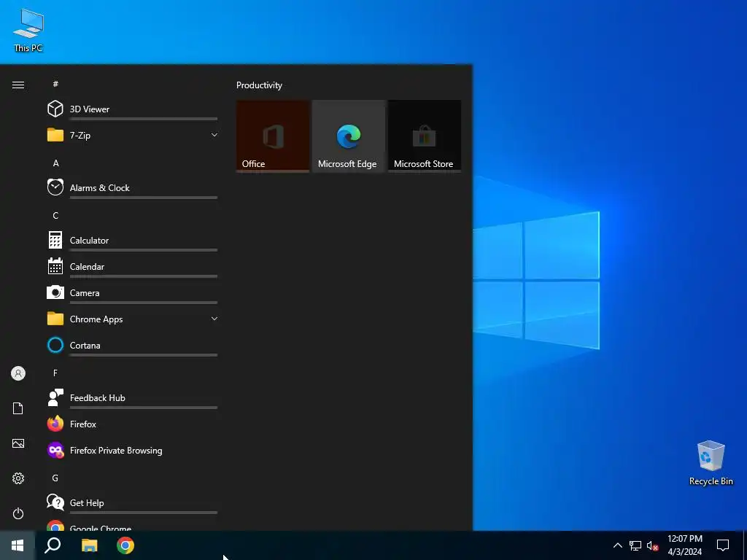The image size is (747, 560).
Task: Open the Chrome Apps folder entry
Action: pyautogui.click(x=133, y=319)
